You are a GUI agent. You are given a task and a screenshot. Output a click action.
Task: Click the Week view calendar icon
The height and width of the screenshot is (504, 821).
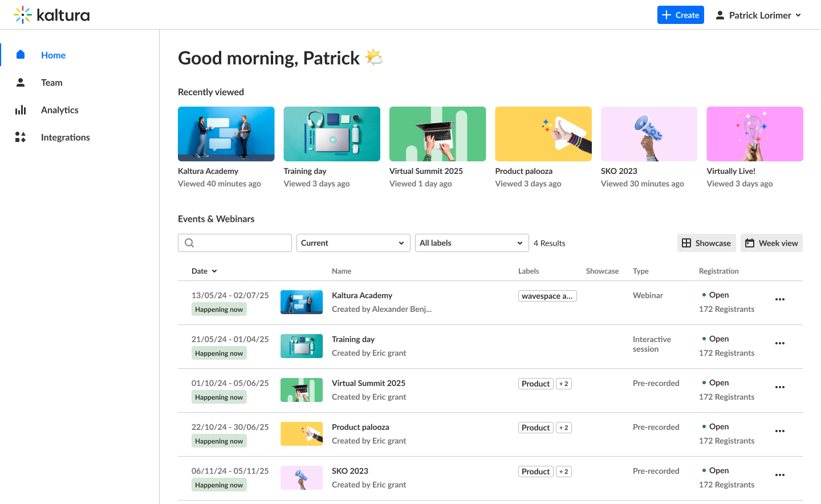(x=750, y=243)
